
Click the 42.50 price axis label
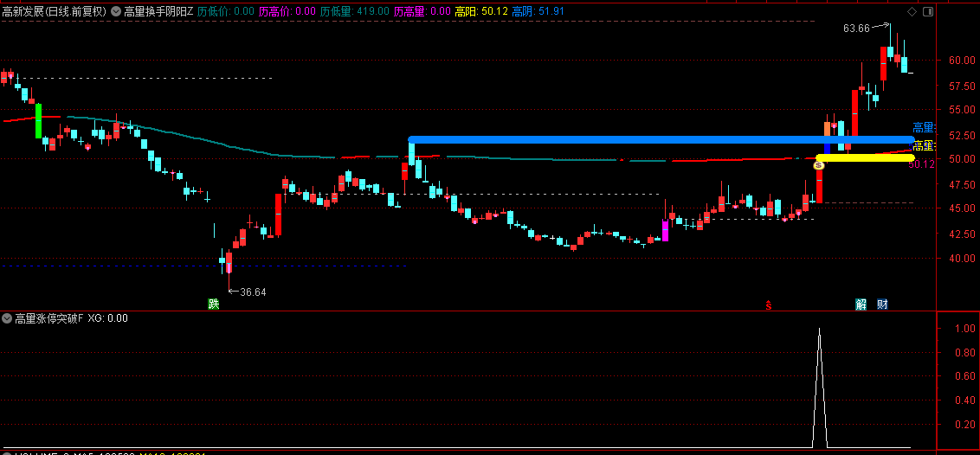pyautogui.click(x=961, y=234)
